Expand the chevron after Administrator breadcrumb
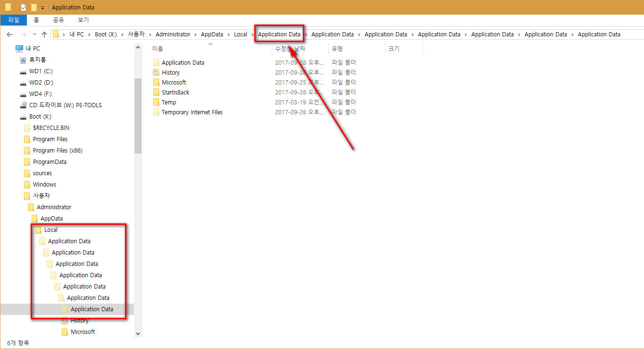 click(195, 34)
